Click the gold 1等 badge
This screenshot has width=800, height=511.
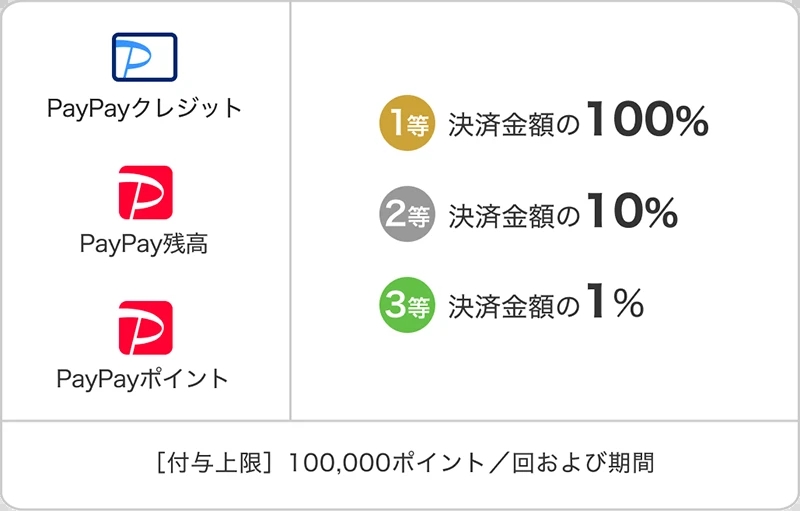click(407, 123)
